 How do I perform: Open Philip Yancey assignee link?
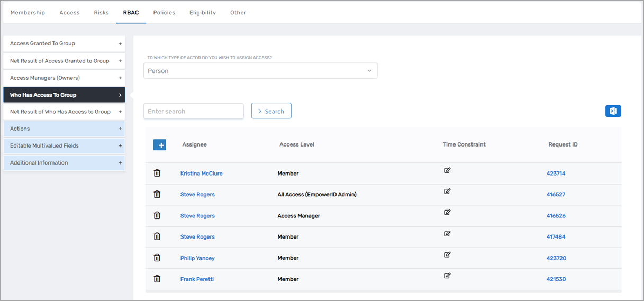point(197,258)
